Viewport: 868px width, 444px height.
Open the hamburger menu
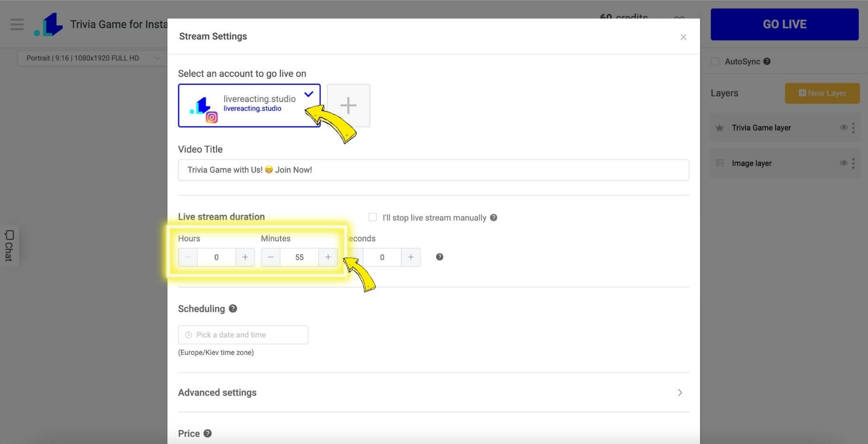[x=17, y=24]
